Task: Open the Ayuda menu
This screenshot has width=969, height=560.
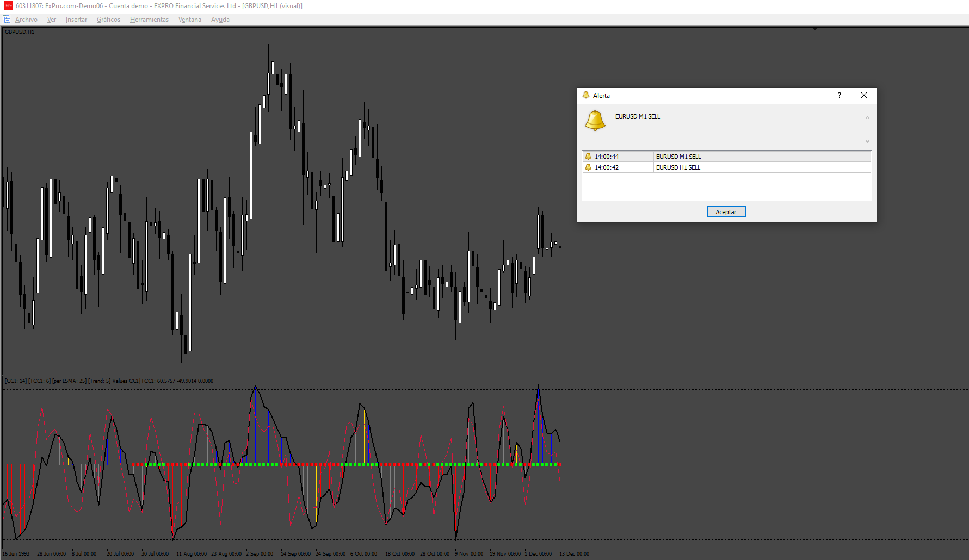Action: tap(220, 20)
